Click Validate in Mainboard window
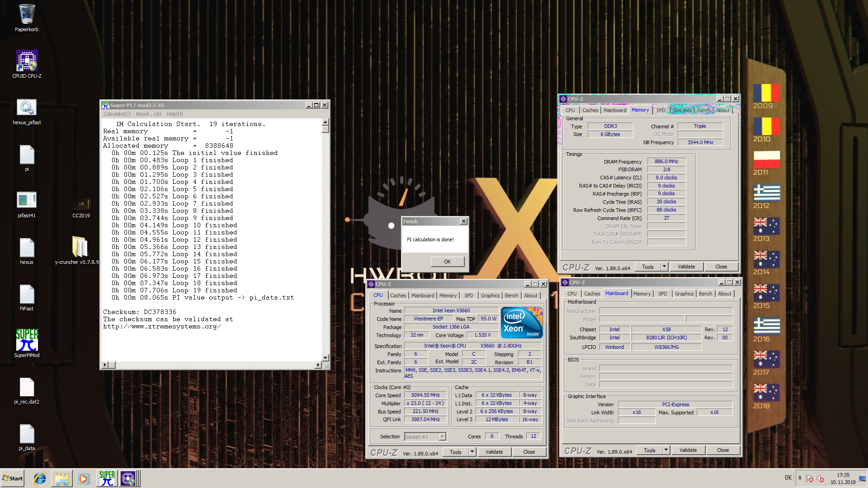This screenshot has width=868, height=488. point(688,450)
